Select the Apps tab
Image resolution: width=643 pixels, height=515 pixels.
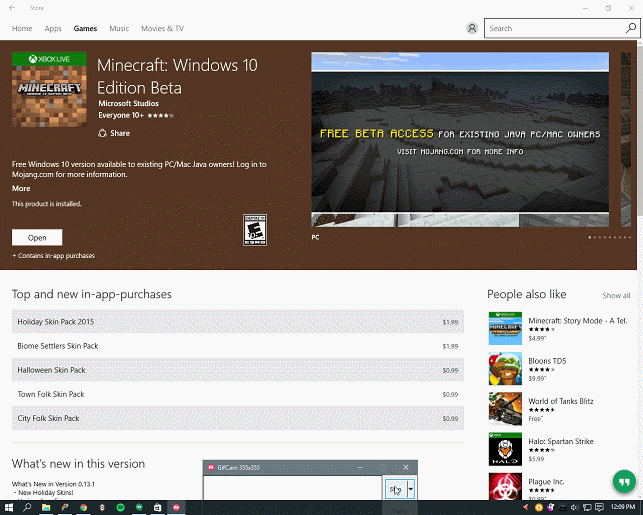pos(53,29)
